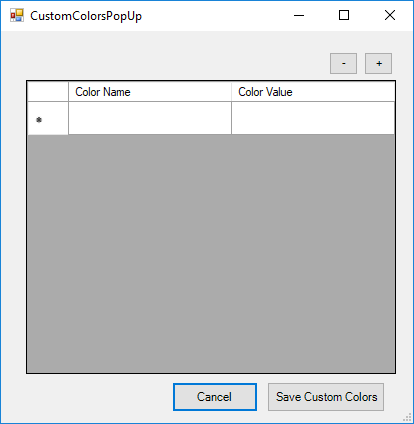Screen dimensions: 414x424
Task: Click the gray empty area of the grid
Action: point(211,253)
